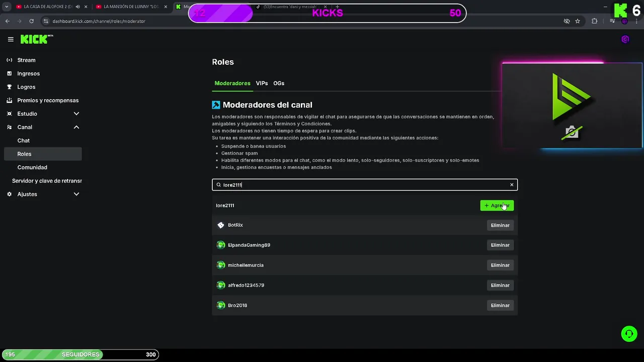644x362 pixels.
Task: Focus the moderator search input
Action: click(x=365, y=185)
